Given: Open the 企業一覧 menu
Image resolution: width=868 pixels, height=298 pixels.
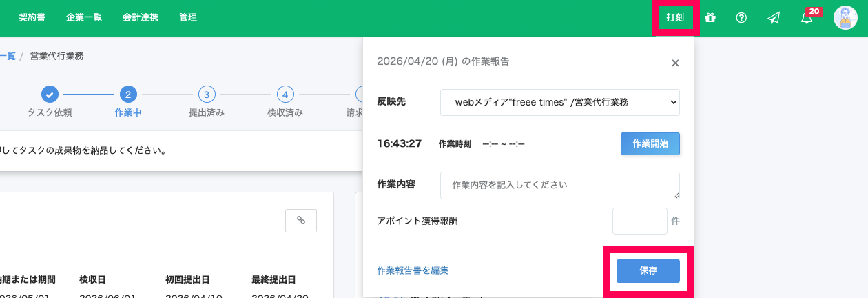Looking at the screenshot, I should pos(84,18).
